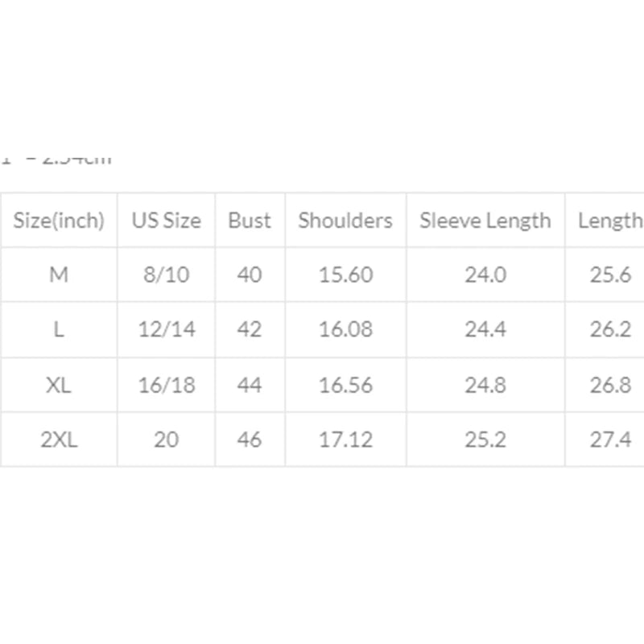Select the 12/14 US size cell
This screenshot has width=644, height=644.
(167, 330)
